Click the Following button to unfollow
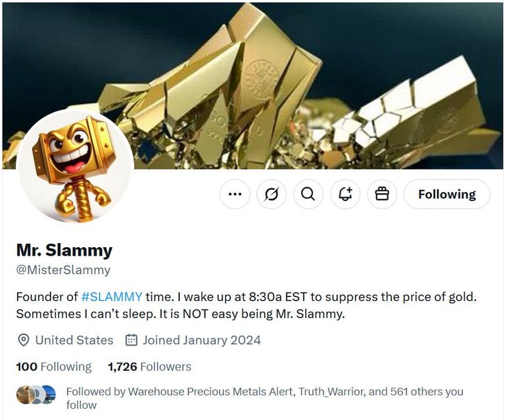 click(446, 195)
